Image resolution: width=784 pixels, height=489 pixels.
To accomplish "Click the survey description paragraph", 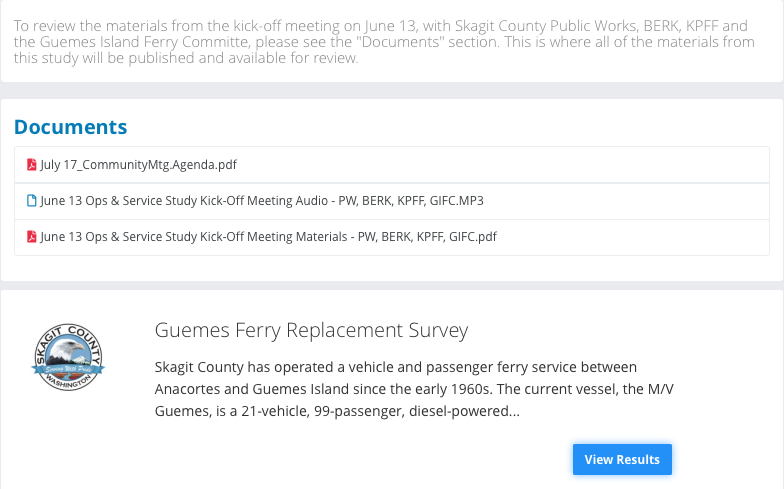I will [396, 389].
